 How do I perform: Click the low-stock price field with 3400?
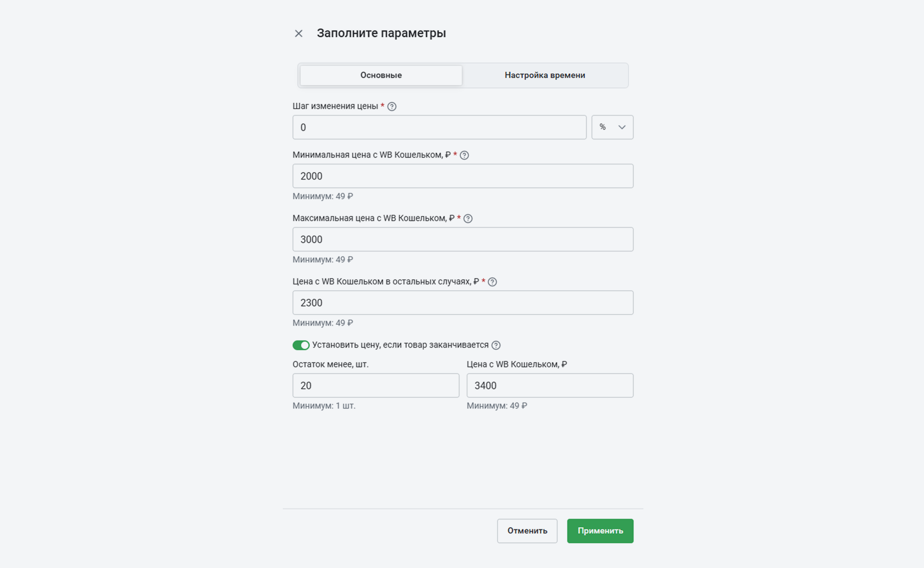(549, 385)
